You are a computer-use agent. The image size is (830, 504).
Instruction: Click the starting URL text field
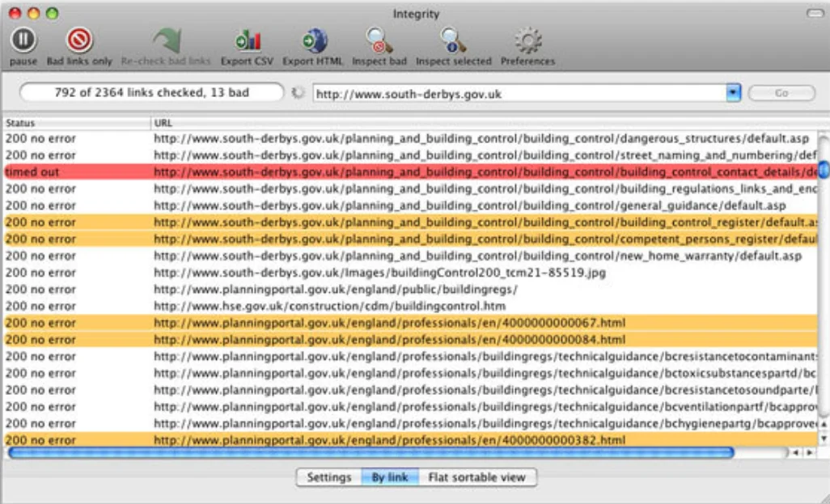(x=518, y=93)
